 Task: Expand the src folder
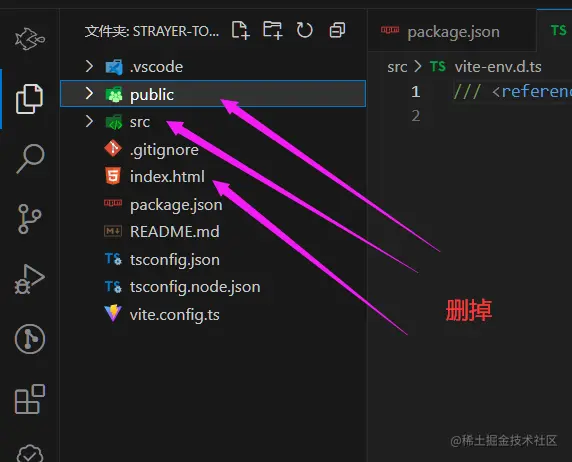click(x=213, y=122)
